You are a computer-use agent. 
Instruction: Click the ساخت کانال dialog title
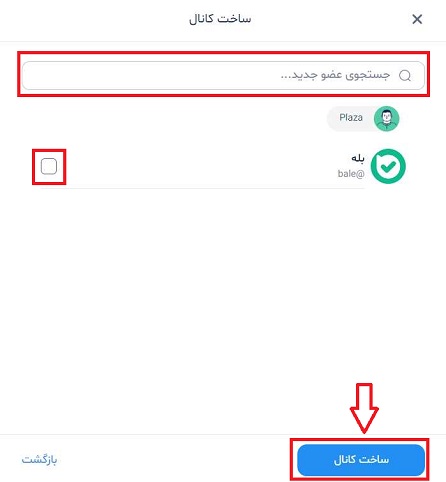220,19
